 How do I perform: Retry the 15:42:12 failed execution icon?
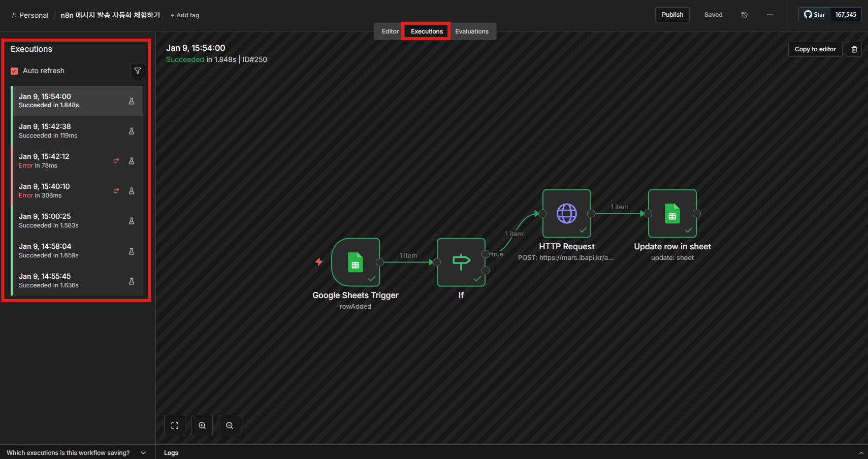pyautogui.click(x=116, y=161)
